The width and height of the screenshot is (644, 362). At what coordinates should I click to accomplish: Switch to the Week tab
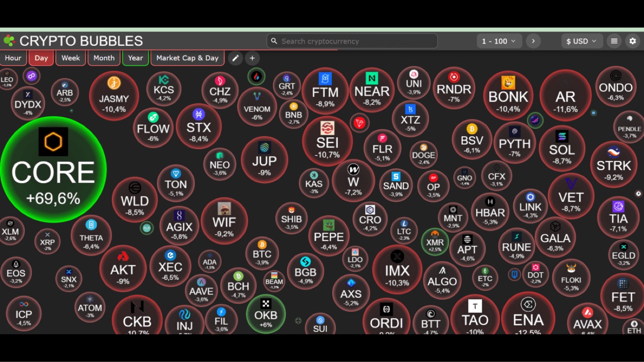[x=71, y=58]
